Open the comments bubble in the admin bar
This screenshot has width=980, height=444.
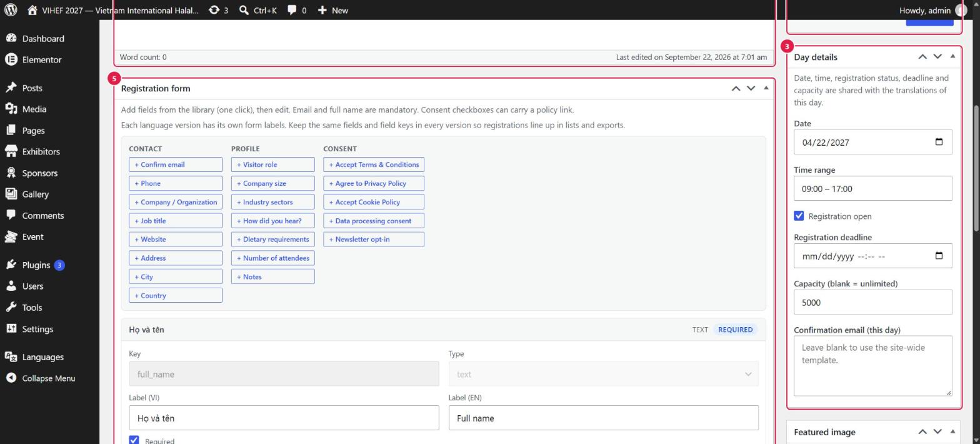tap(292, 10)
